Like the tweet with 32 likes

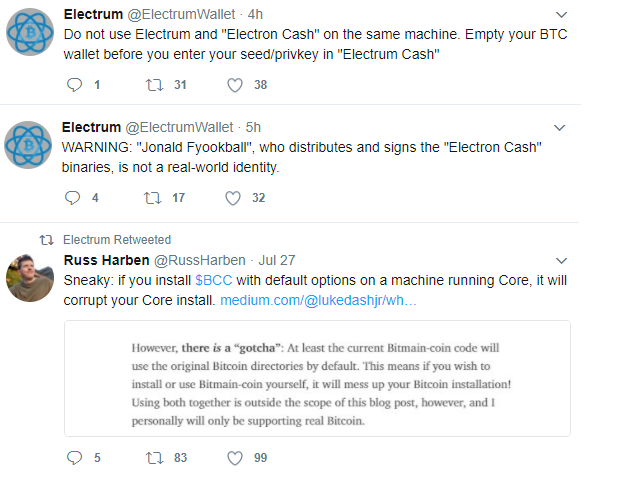pos(235,198)
